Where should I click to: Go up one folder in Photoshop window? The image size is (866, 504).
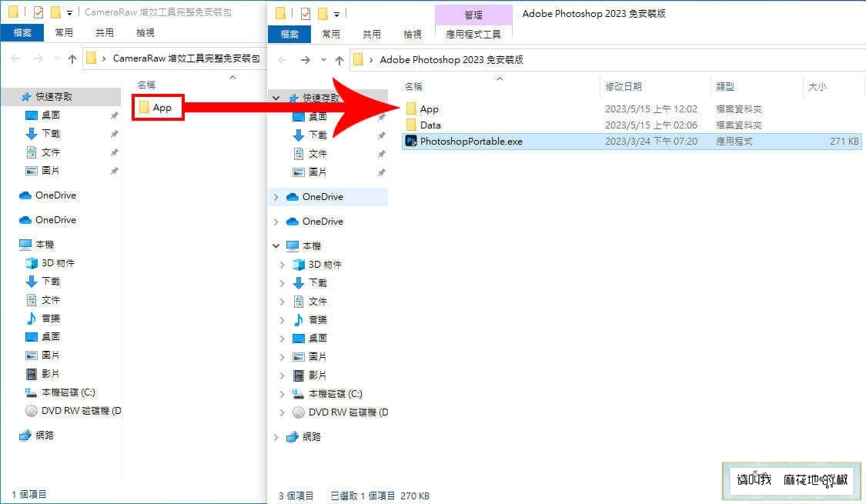click(339, 59)
